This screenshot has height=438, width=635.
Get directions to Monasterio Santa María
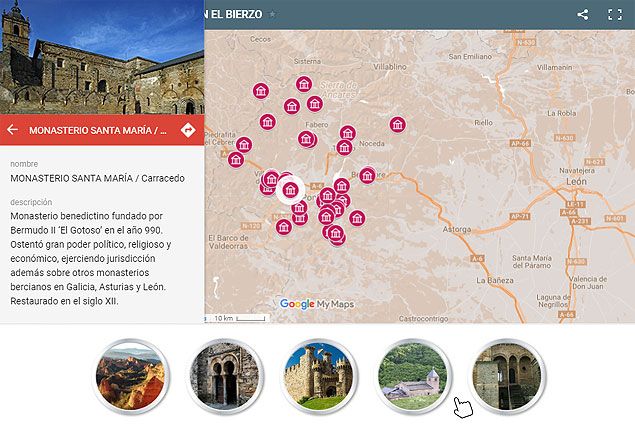[x=188, y=130]
